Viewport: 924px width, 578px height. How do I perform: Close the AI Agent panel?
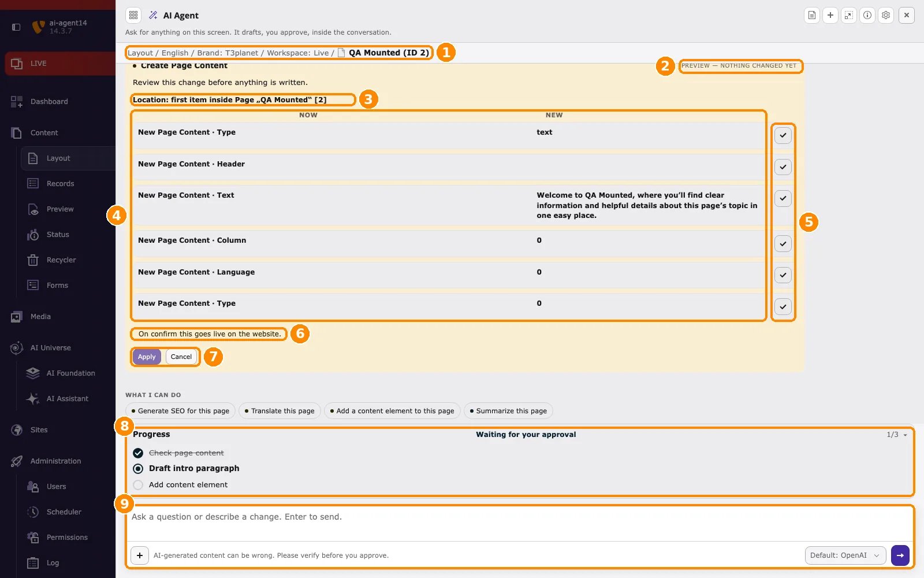click(x=907, y=15)
